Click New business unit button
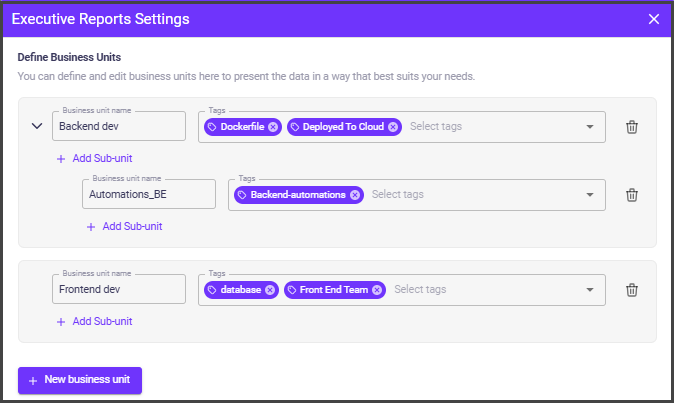The width and height of the screenshot is (674, 403). click(80, 381)
